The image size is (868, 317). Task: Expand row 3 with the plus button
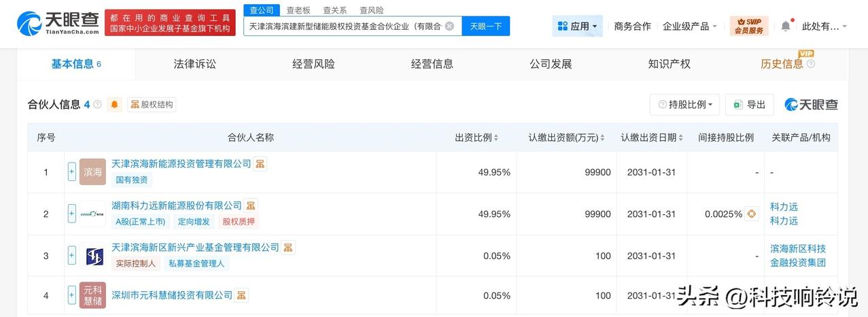pos(72,256)
